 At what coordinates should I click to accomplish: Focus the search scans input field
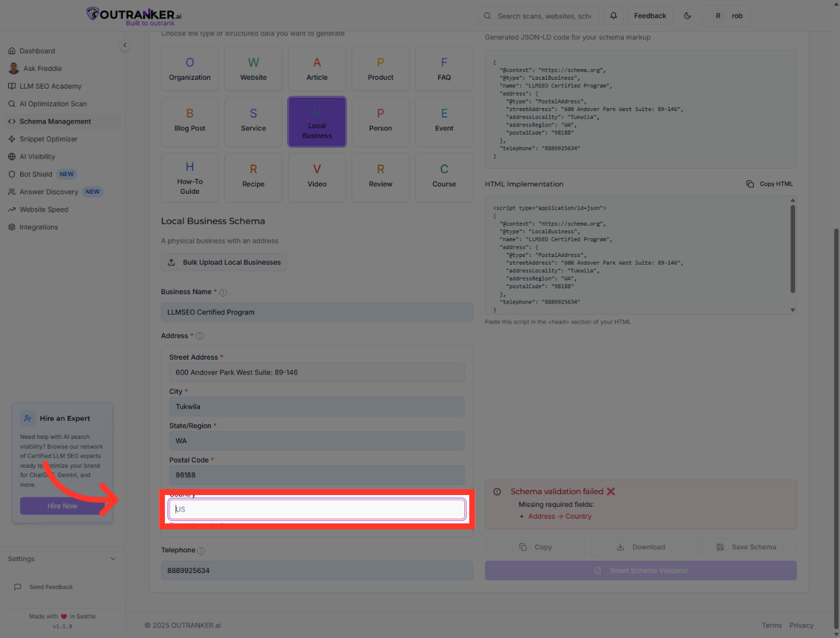tap(538, 16)
